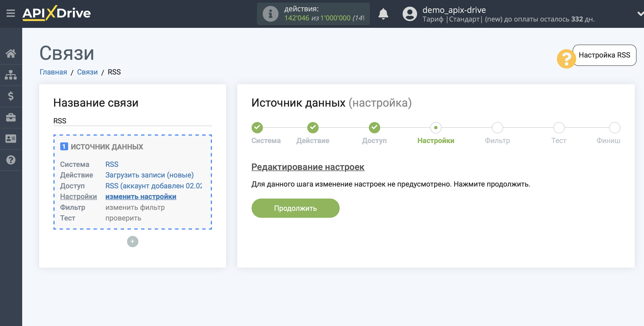Screen dimensions: 644x326
Task: Click the Система step label
Action: [266, 141]
